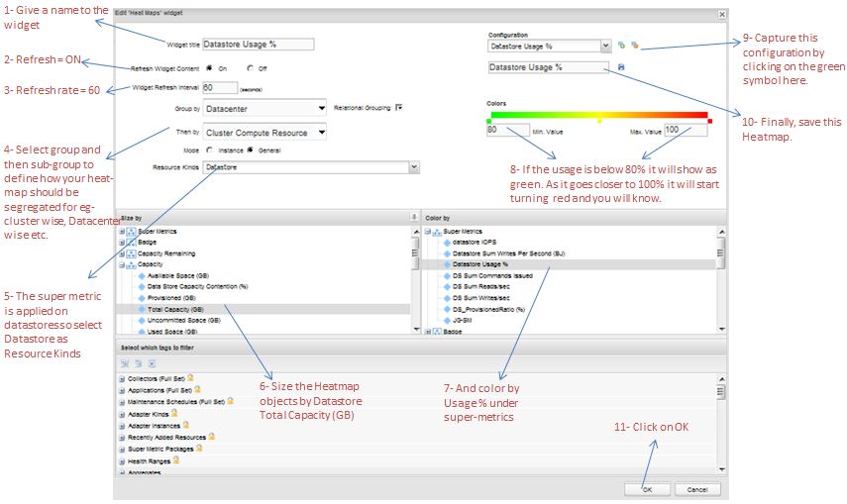847x504 pixels.
Task: Click the third icon in the tag filter toolbar
Action: (x=152, y=363)
